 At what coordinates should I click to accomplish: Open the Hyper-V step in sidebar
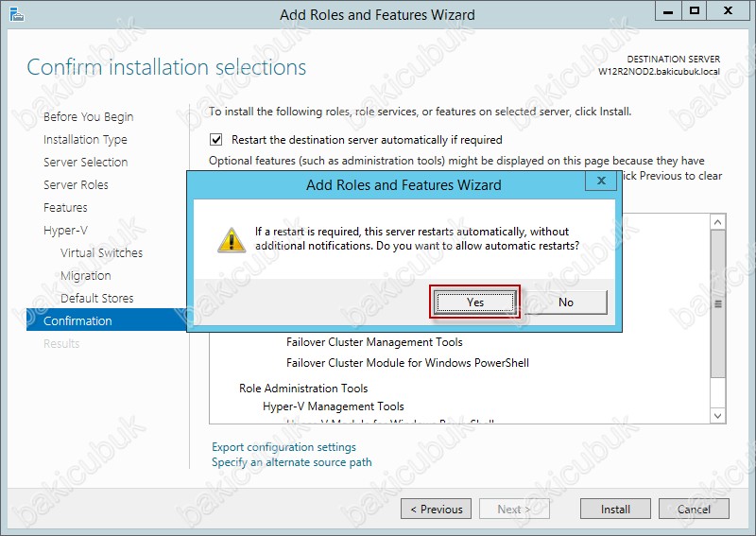65,230
